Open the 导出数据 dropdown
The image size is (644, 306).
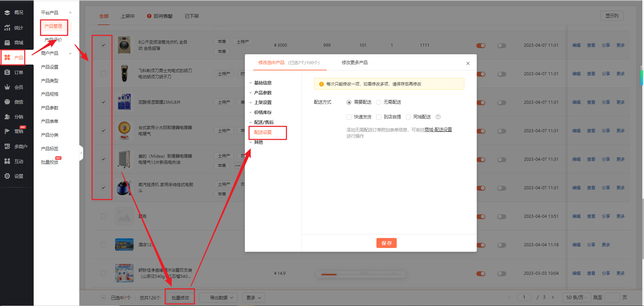tap(218, 298)
